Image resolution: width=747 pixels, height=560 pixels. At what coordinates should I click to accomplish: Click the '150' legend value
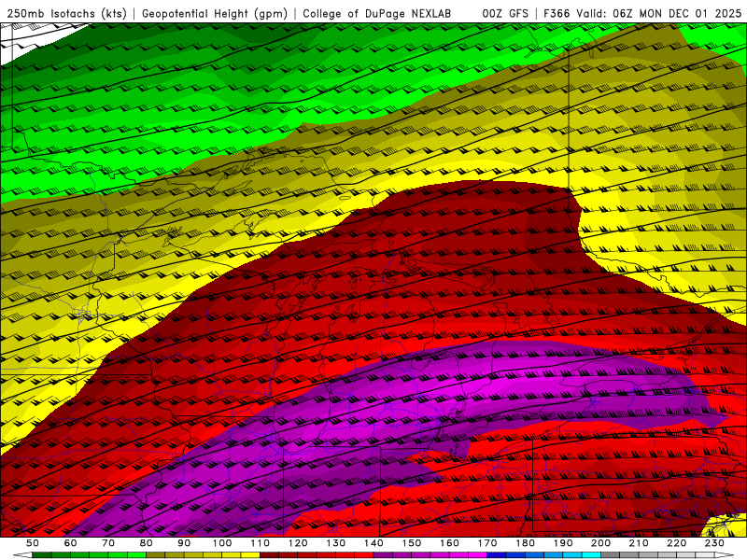point(412,543)
